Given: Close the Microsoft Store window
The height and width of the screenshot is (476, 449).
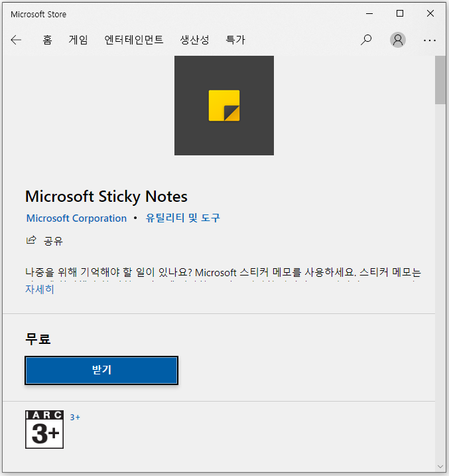Looking at the screenshot, I should pyautogui.click(x=430, y=14).
